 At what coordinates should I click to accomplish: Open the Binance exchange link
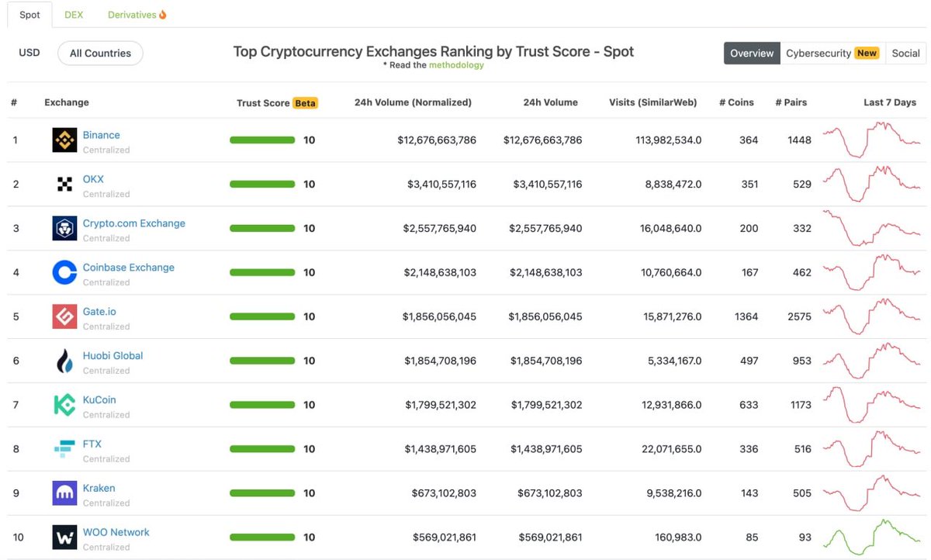[x=102, y=135]
